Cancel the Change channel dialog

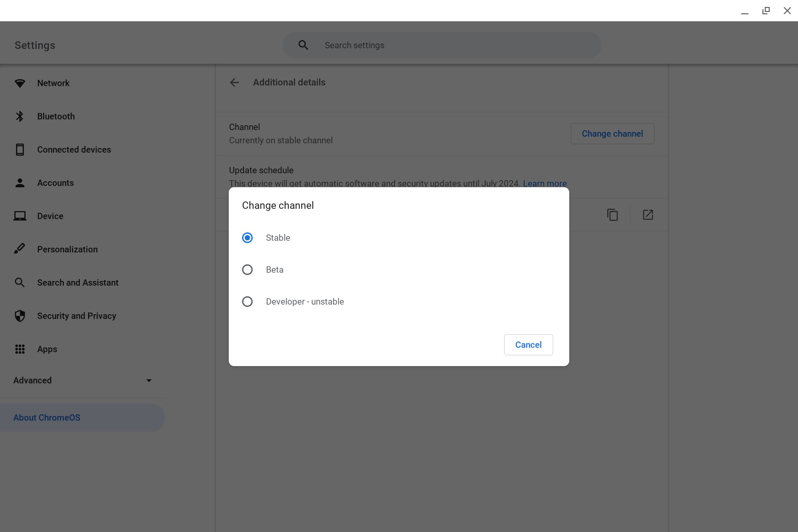528,345
